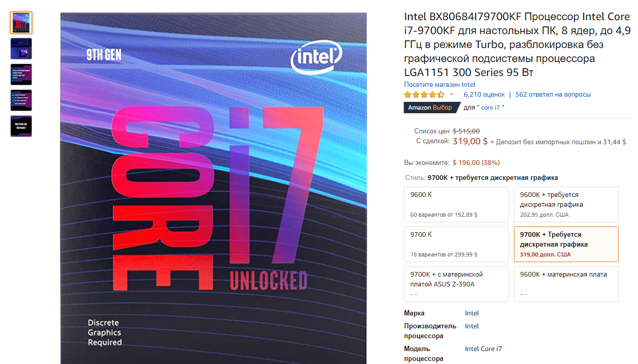Click the Amazon Выбор badge
Image resolution: width=638 pixels, height=364 pixels.
(x=430, y=108)
